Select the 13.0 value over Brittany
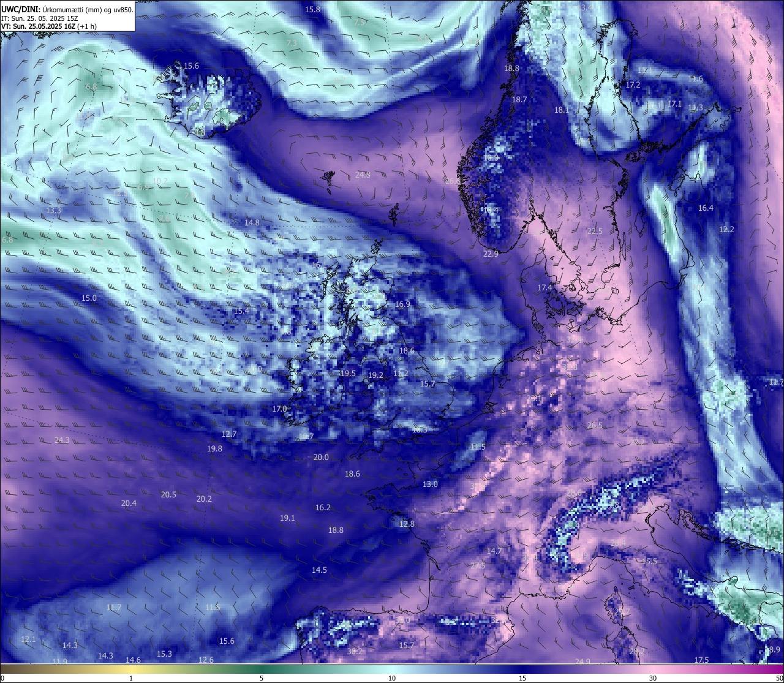This screenshot has height=683, width=784. (x=430, y=484)
